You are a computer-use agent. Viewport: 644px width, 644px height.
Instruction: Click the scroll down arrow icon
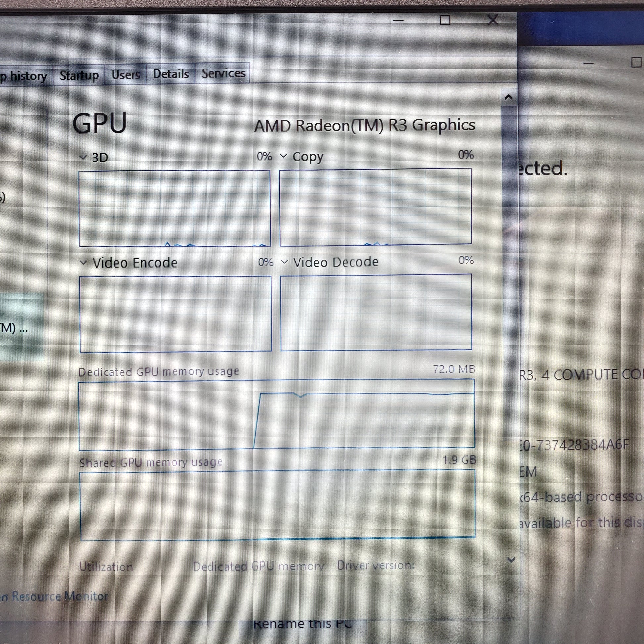point(511,560)
